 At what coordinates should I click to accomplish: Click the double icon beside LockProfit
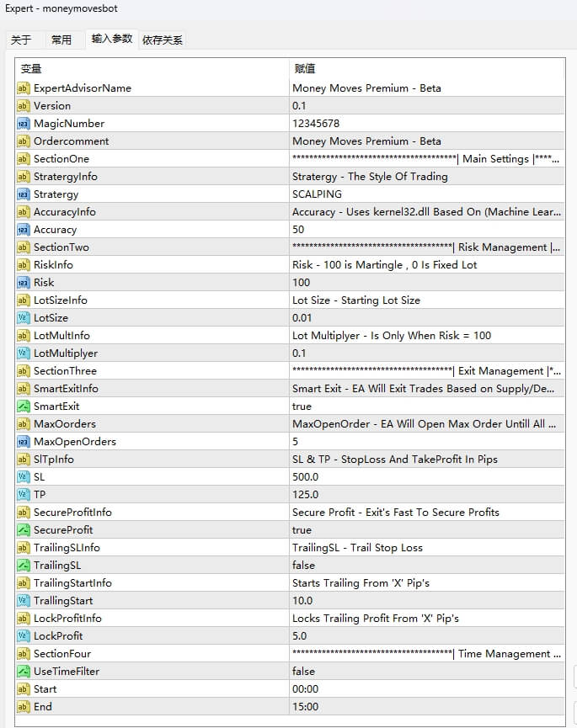[24, 635]
